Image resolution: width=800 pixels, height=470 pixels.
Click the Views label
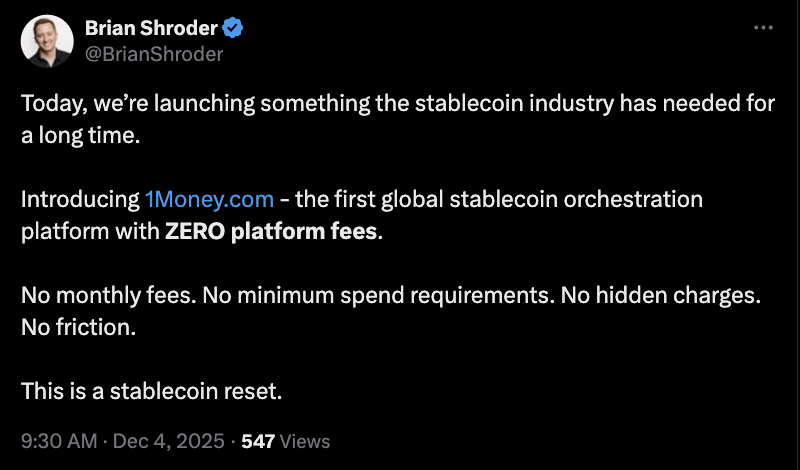[305, 440]
